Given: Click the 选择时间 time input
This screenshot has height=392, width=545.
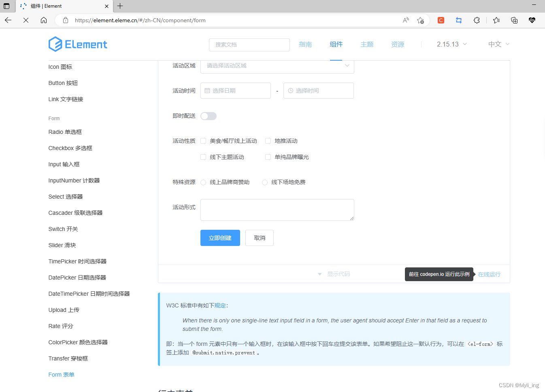Looking at the screenshot, I should click(x=319, y=91).
